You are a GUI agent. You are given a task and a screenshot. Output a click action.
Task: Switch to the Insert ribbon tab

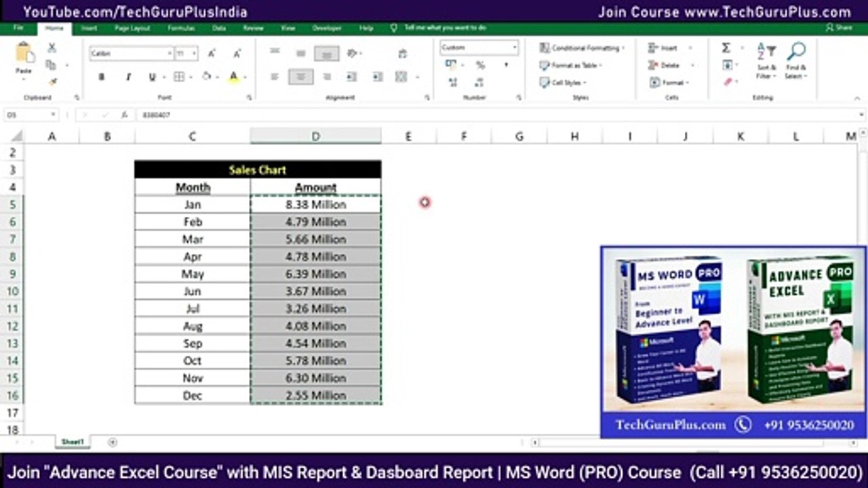89,28
